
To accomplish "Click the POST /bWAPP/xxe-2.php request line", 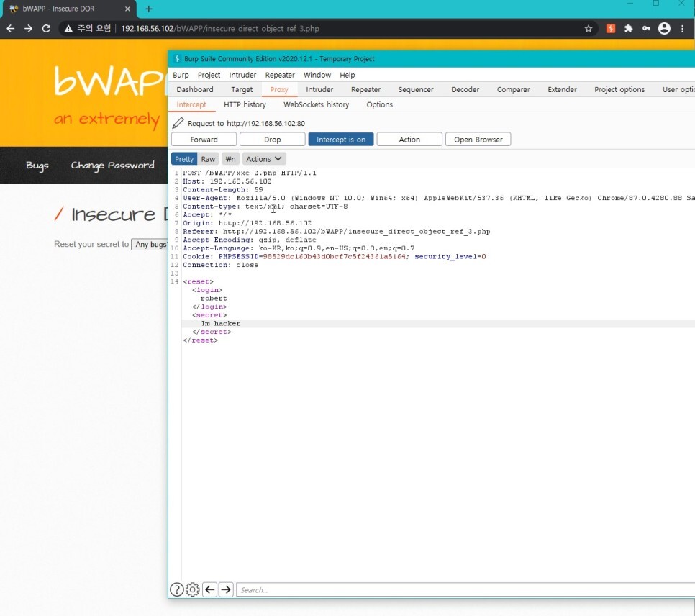I will tap(250, 173).
